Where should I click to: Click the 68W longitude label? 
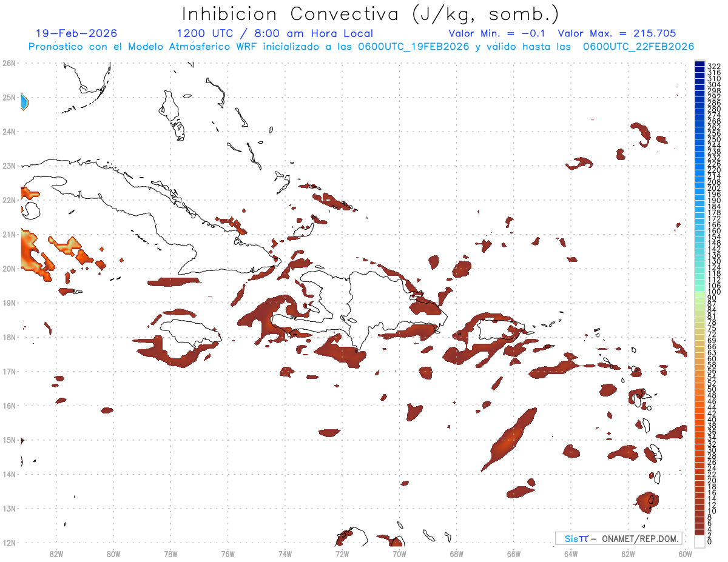coord(457,554)
